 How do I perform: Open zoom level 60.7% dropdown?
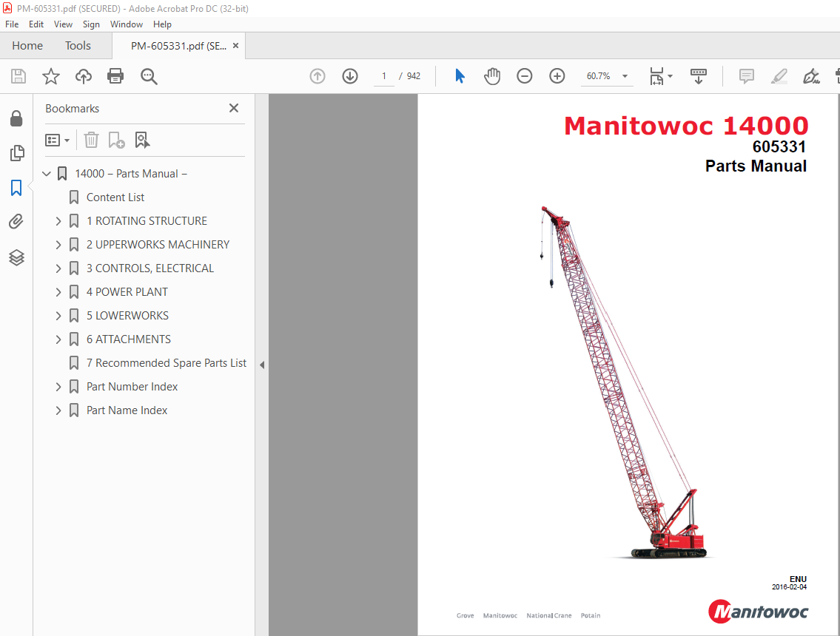click(625, 76)
